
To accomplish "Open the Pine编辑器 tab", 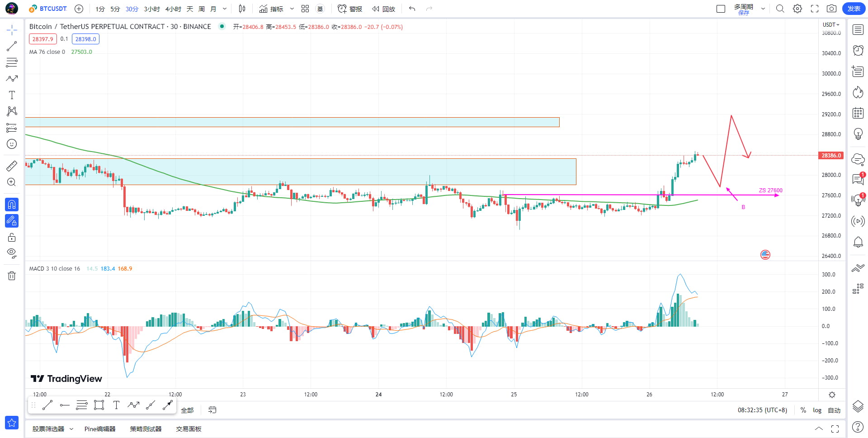I will pos(100,429).
